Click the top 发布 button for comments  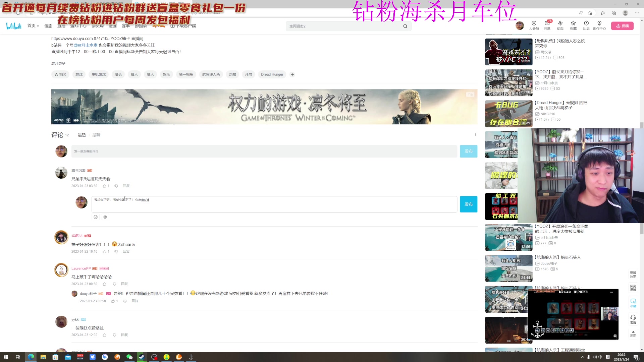pos(469,151)
